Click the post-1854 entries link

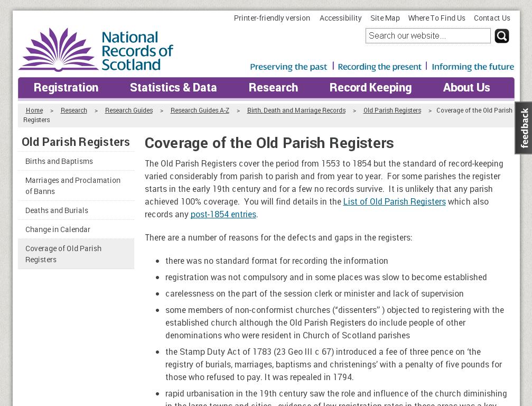[x=223, y=214]
